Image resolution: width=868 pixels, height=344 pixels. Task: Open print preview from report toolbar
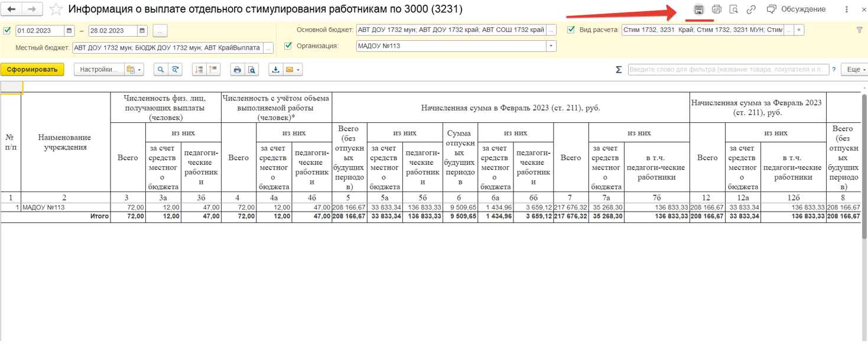click(x=252, y=70)
